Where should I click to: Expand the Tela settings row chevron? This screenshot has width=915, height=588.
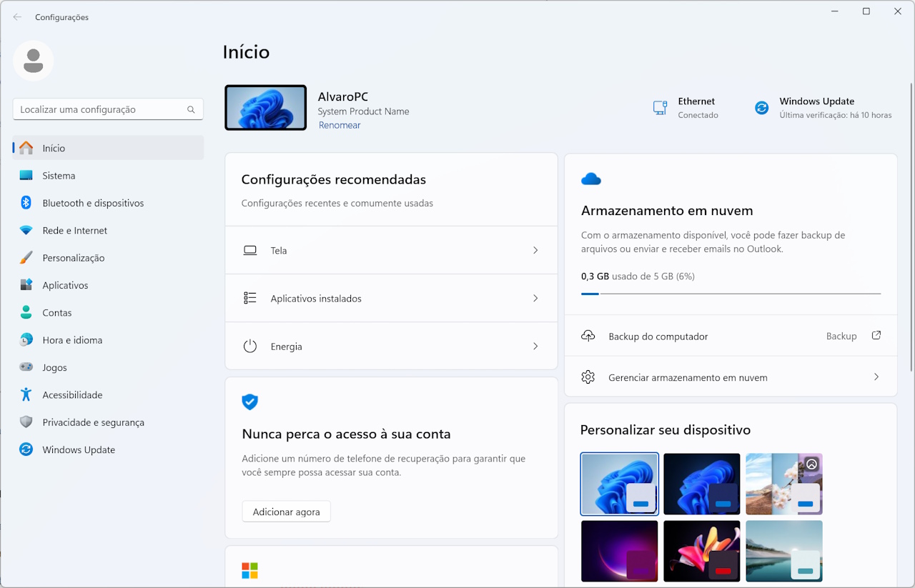point(535,251)
